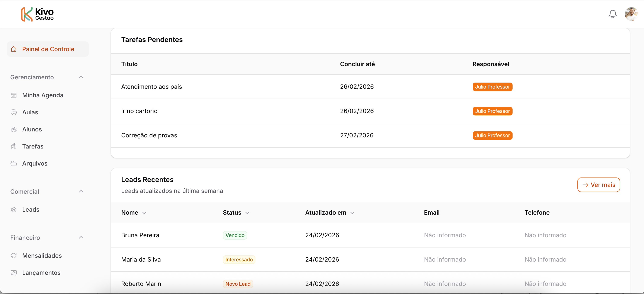Select Painel de Controle menu item
Screen dimensions: 644x294
(x=48, y=49)
